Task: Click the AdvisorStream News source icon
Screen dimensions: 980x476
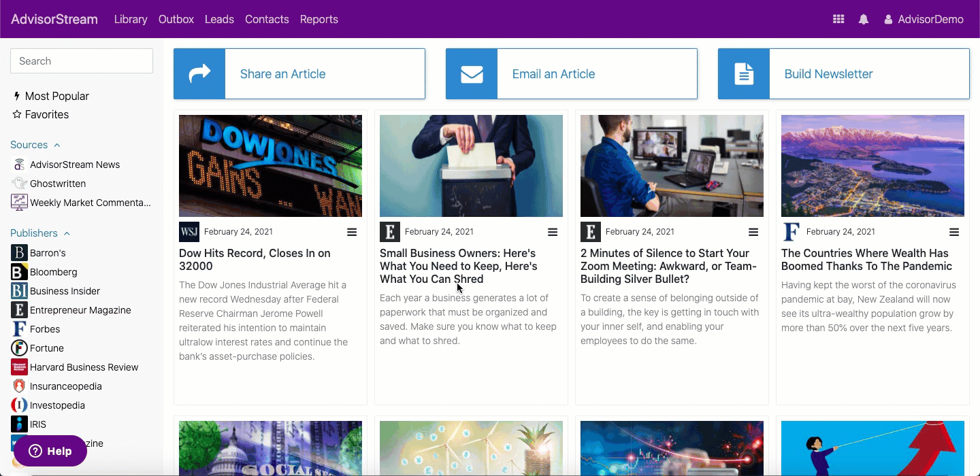Action: coord(19,165)
